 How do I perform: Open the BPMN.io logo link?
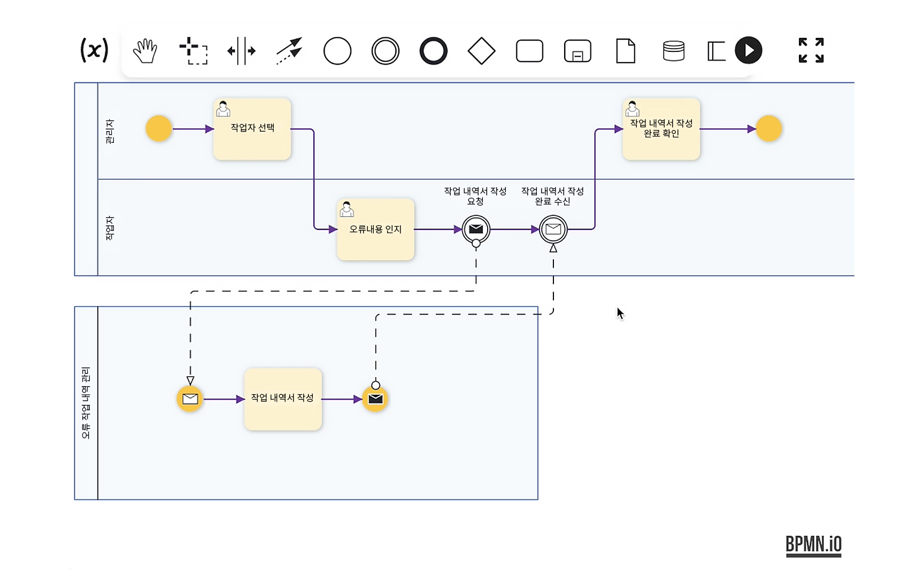(x=813, y=545)
